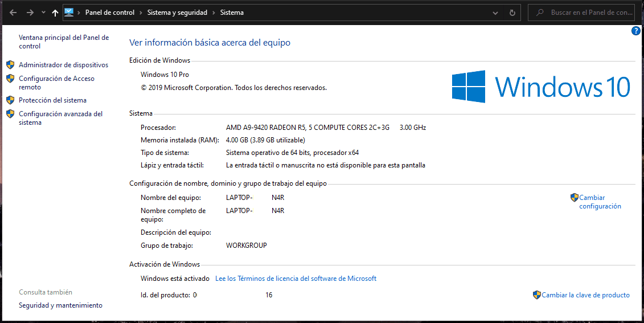Screen dimensions: 644x323
Task: Click shield icon next to Cambiar configuración
Action: 575,198
